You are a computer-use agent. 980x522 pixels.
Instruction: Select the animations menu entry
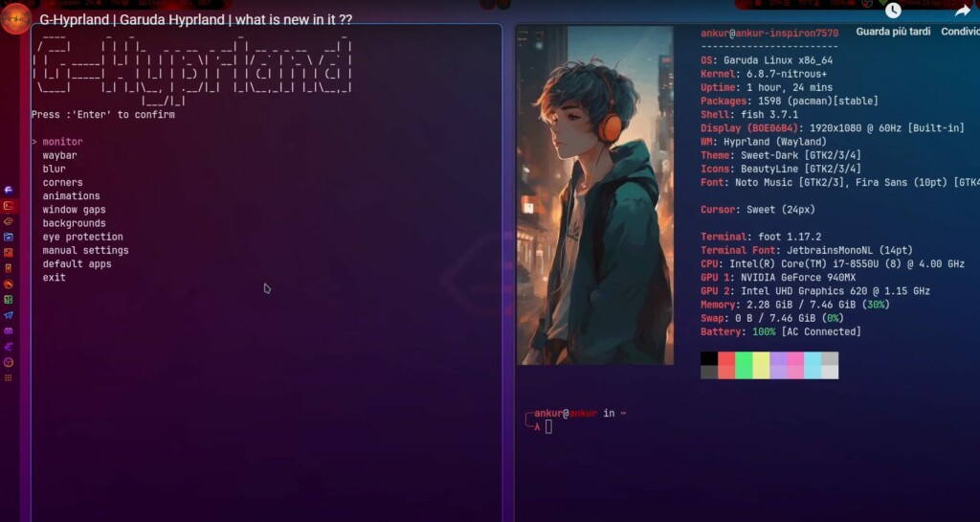click(71, 196)
